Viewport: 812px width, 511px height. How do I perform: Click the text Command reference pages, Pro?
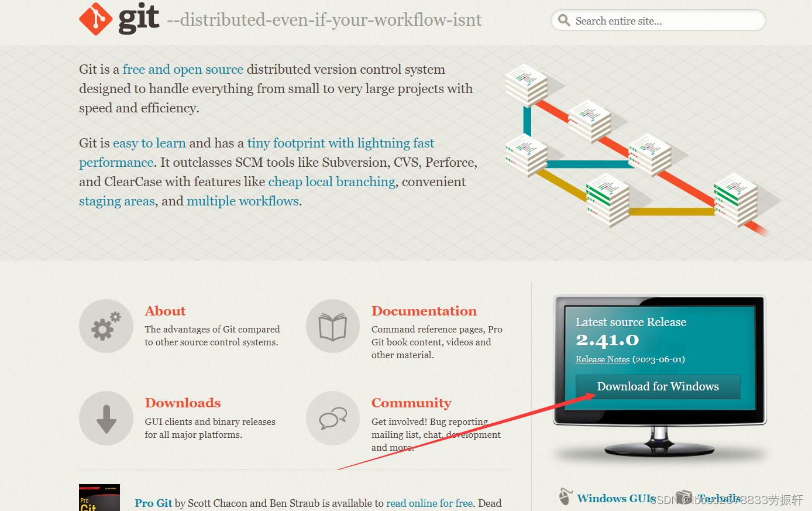[437, 329]
